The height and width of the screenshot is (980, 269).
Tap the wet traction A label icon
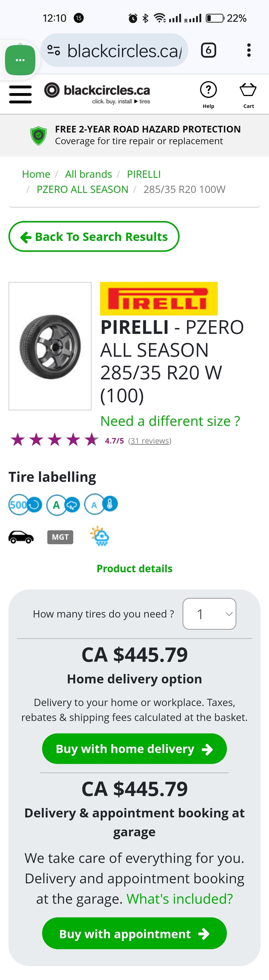[x=63, y=504]
